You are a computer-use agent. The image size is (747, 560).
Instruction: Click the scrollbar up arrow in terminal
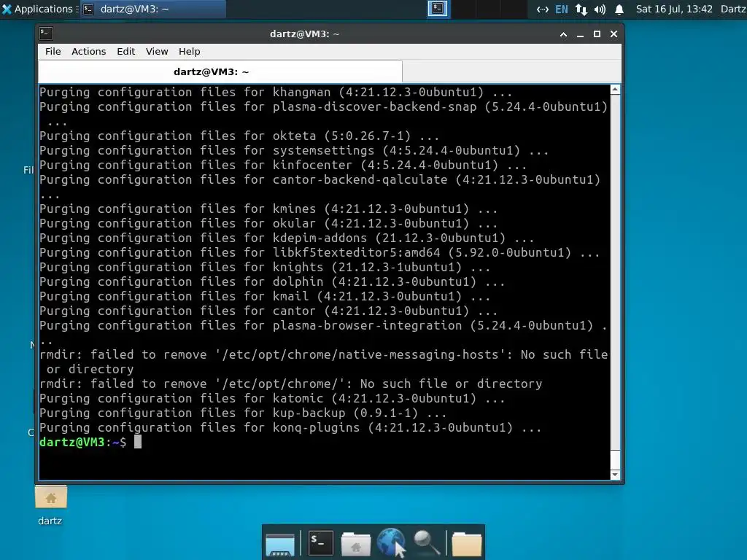[x=615, y=90]
